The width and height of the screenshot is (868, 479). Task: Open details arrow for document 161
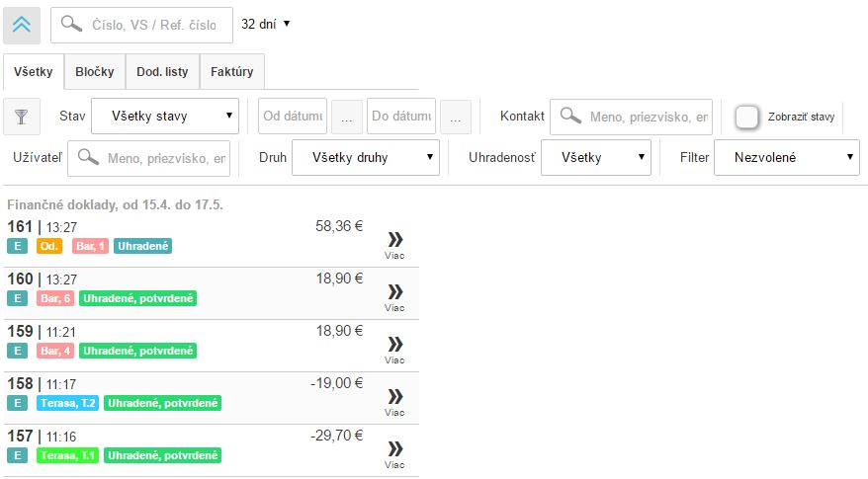(x=394, y=245)
